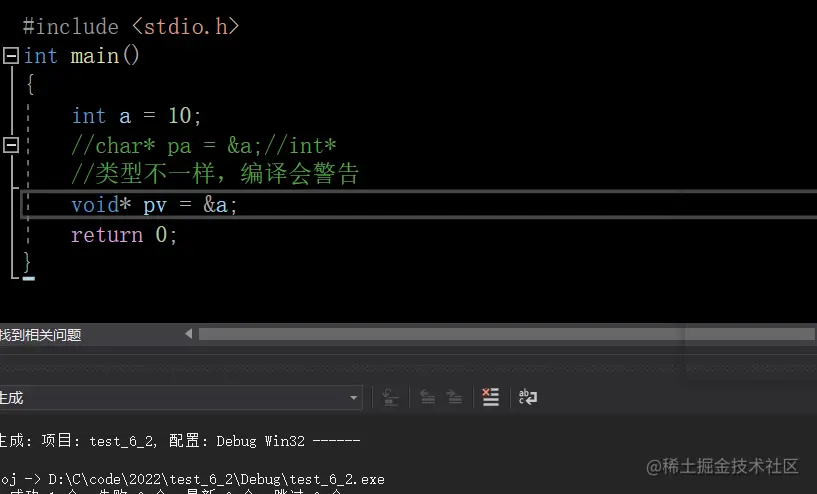817x494 pixels.
Task: Click the line '#include <stdio.h>'
Action: pyautogui.click(x=131, y=26)
